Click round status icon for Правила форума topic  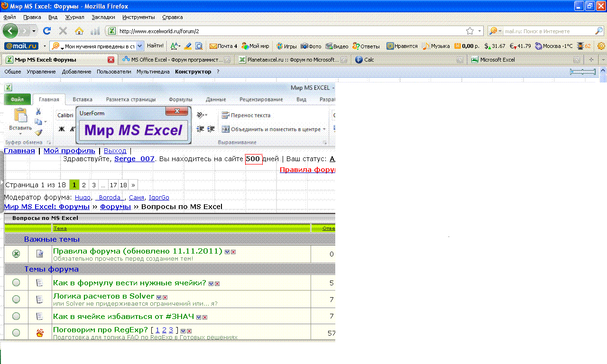click(16, 254)
